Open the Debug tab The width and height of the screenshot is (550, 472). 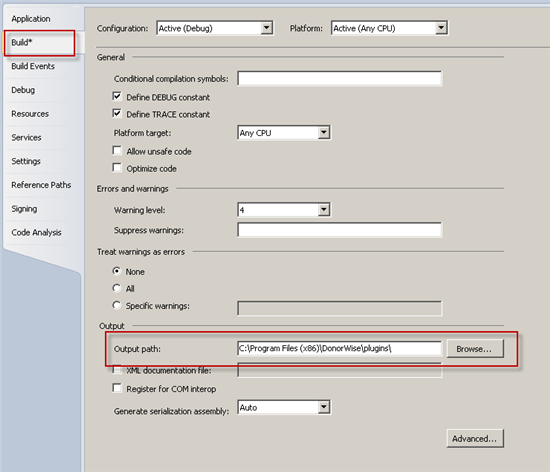pos(23,90)
